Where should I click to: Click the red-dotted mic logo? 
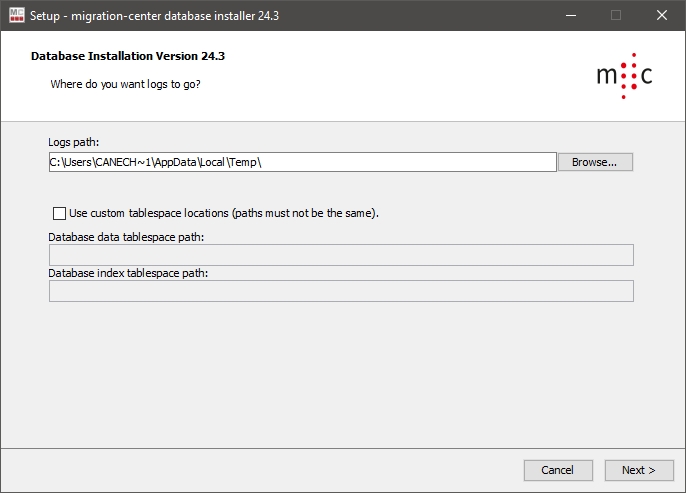(624, 77)
